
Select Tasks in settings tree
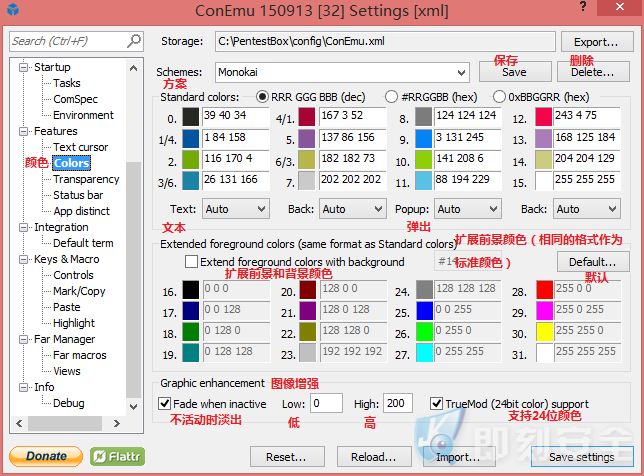(67, 83)
